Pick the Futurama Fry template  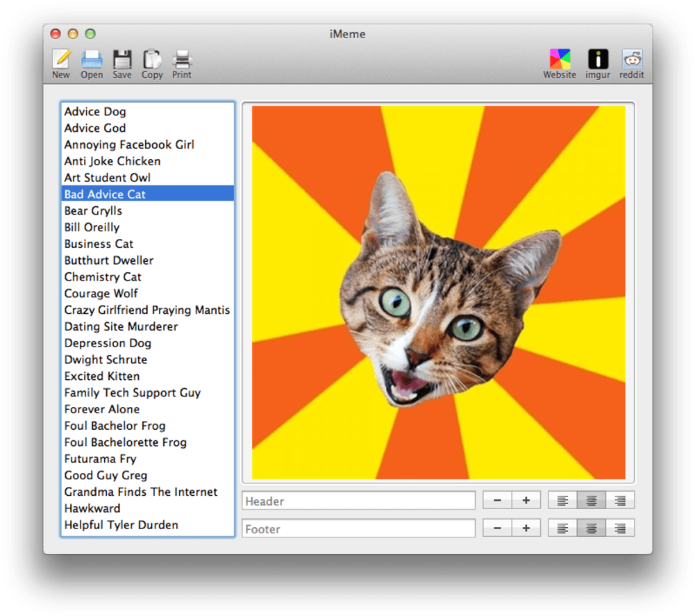click(100, 459)
